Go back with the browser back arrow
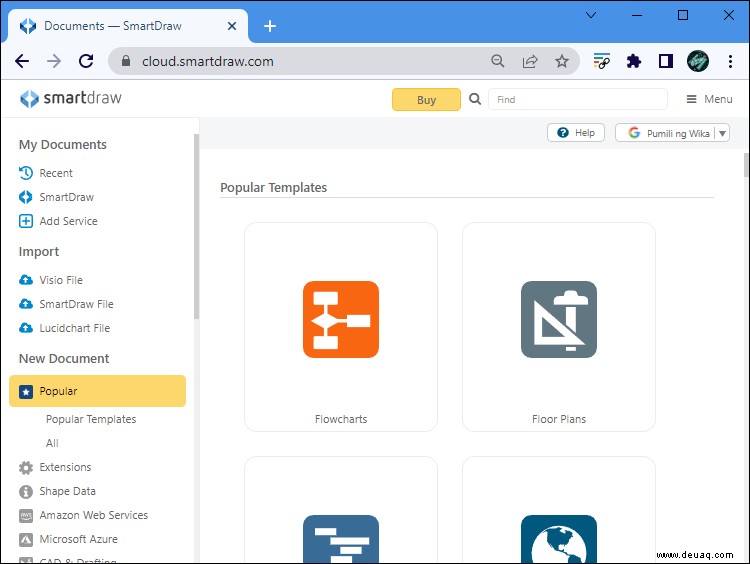750x564 pixels. point(22,61)
